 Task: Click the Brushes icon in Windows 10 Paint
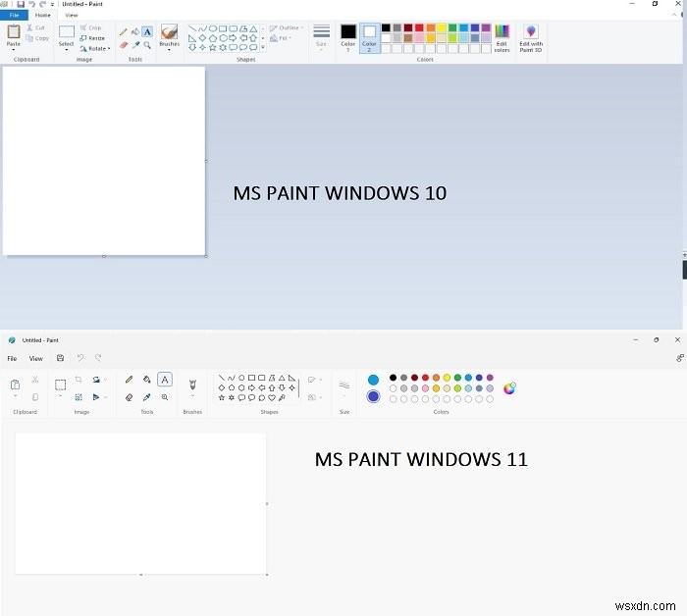coord(169,32)
